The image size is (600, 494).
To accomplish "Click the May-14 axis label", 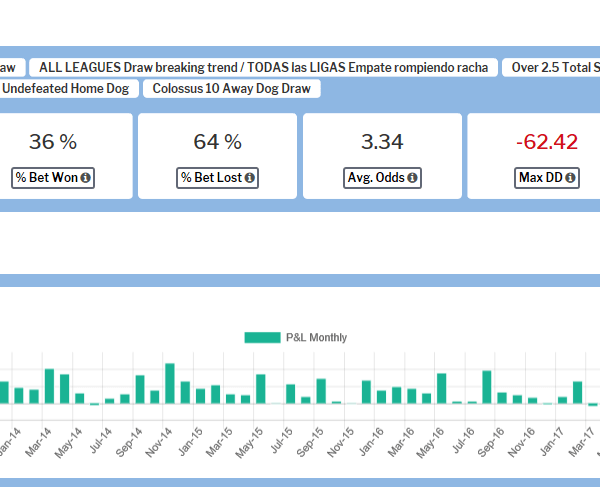I will click(68, 442).
